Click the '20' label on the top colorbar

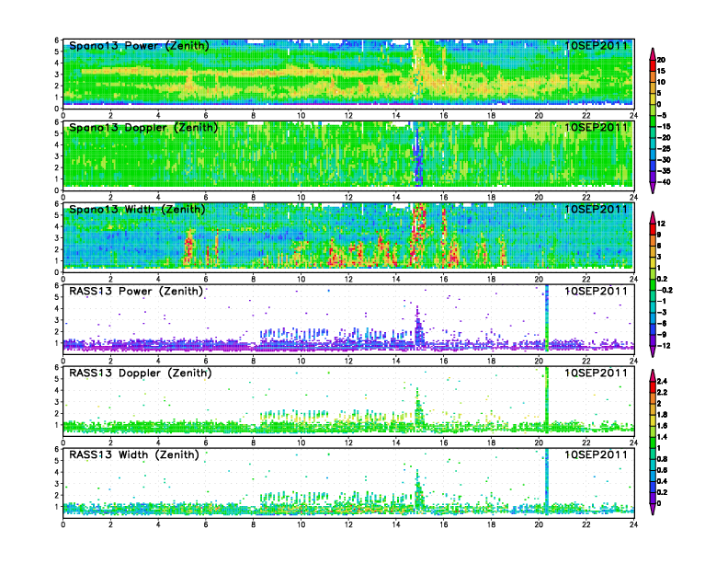tap(661, 60)
